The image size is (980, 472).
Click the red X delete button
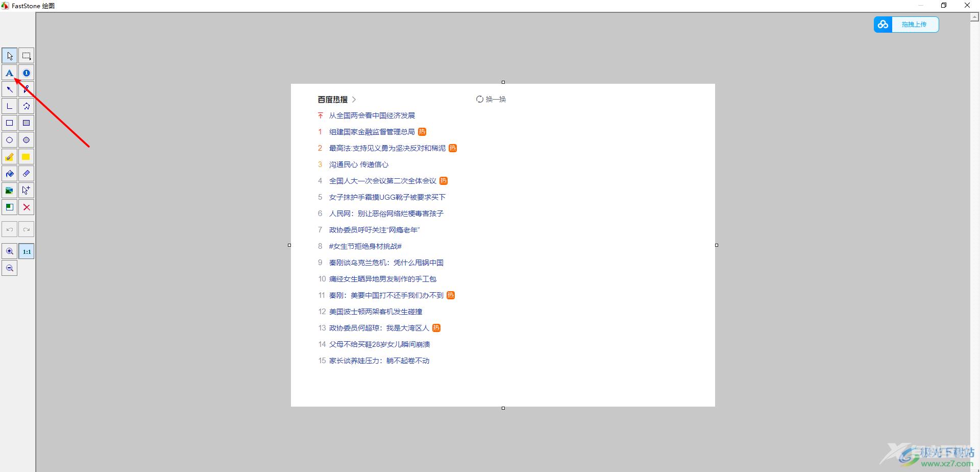[x=27, y=207]
